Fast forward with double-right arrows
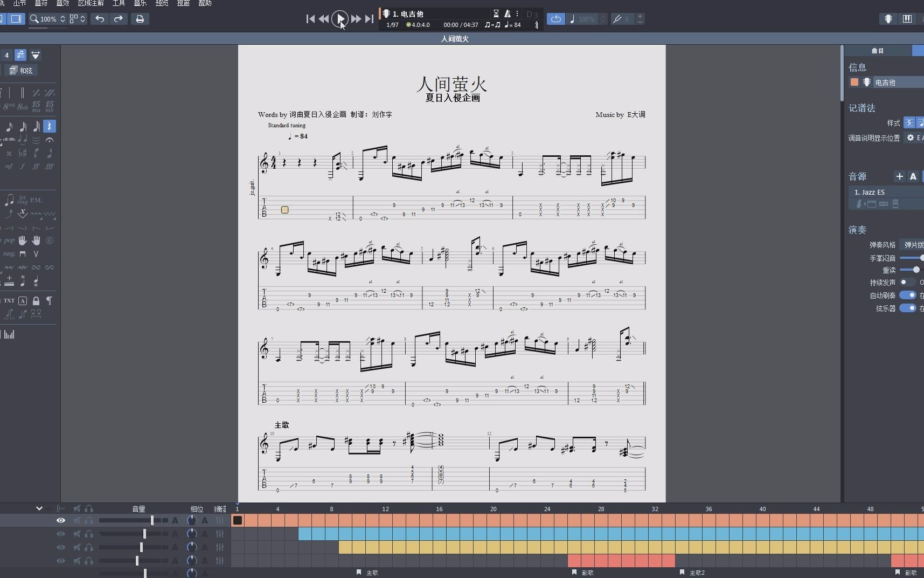Image resolution: width=924 pixels, height=578 pixels. pos(356,19)
